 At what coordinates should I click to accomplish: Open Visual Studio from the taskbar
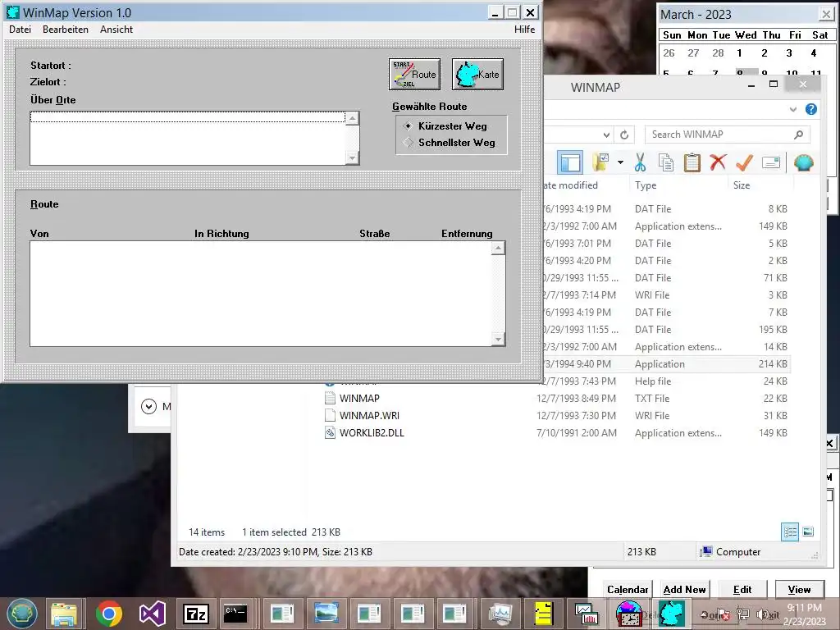(152, 614)
